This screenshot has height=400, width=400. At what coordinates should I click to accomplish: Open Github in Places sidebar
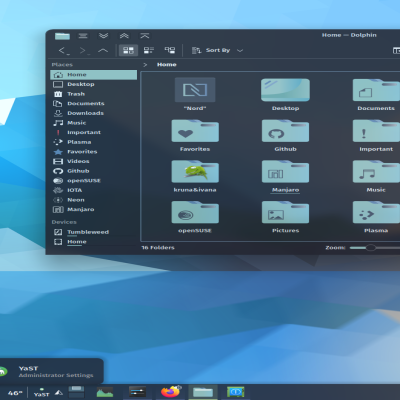point(94,171)
